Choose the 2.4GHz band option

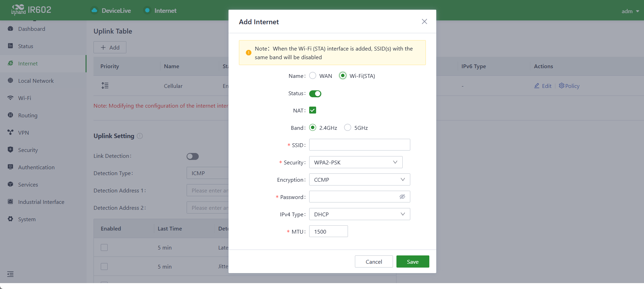click(313, 127)
